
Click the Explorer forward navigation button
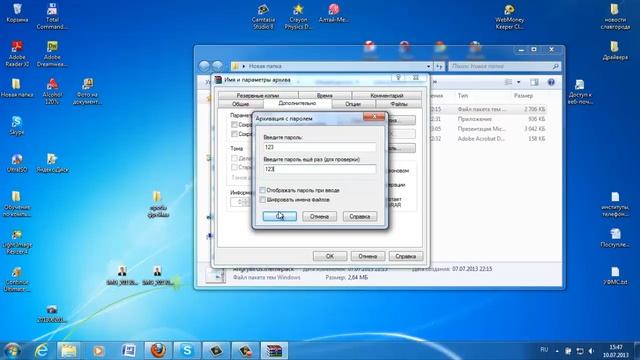[x=218, y=66]
